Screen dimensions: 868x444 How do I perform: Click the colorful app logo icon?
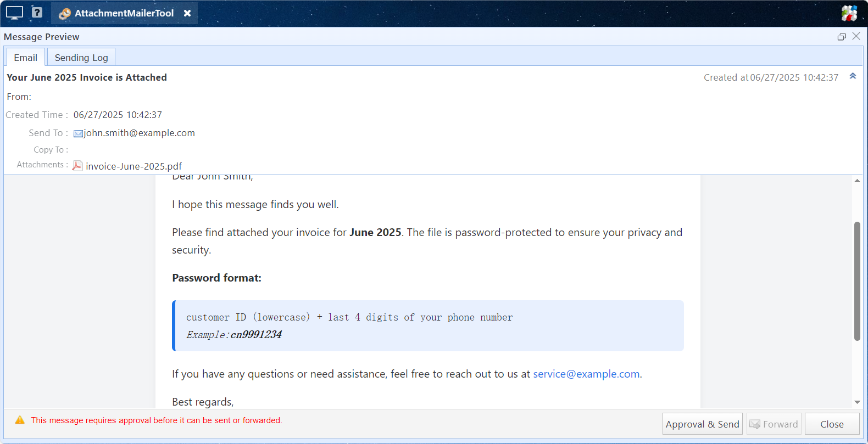(849, 13)
